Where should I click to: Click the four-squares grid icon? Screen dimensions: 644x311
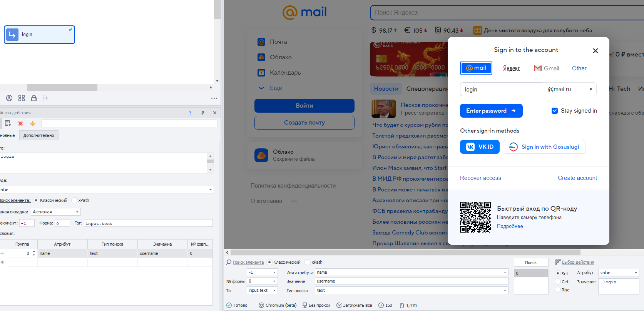pyautogui.click(x=22, y=98)
